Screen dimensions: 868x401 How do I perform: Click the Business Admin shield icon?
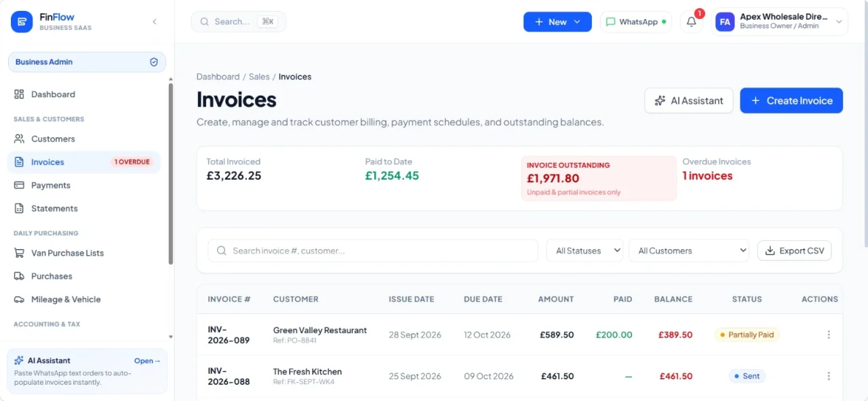(x=154, y=62)
